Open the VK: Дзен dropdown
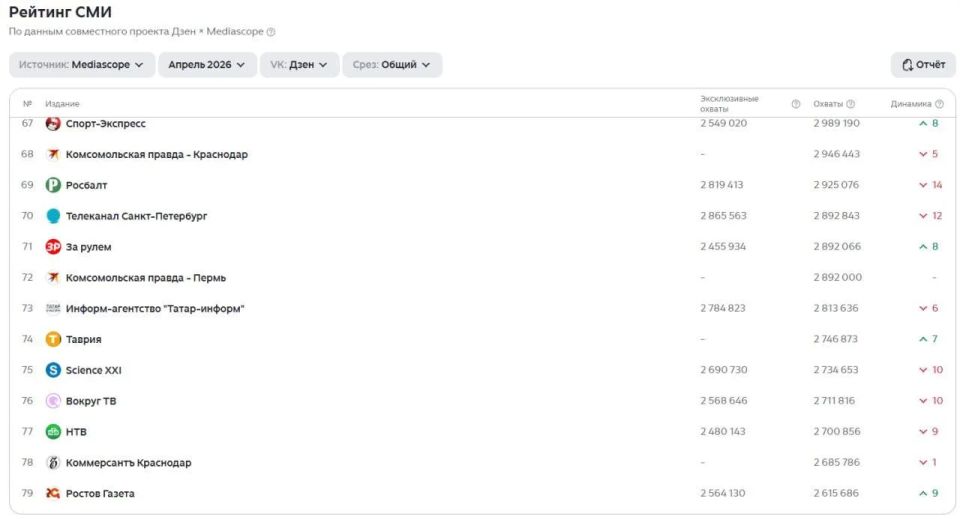This screenshot has width=960, height=519. (x=299, y=65)
